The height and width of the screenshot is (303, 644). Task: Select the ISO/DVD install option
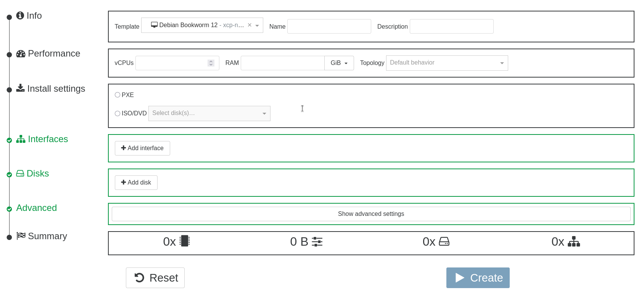pos(118,113)
